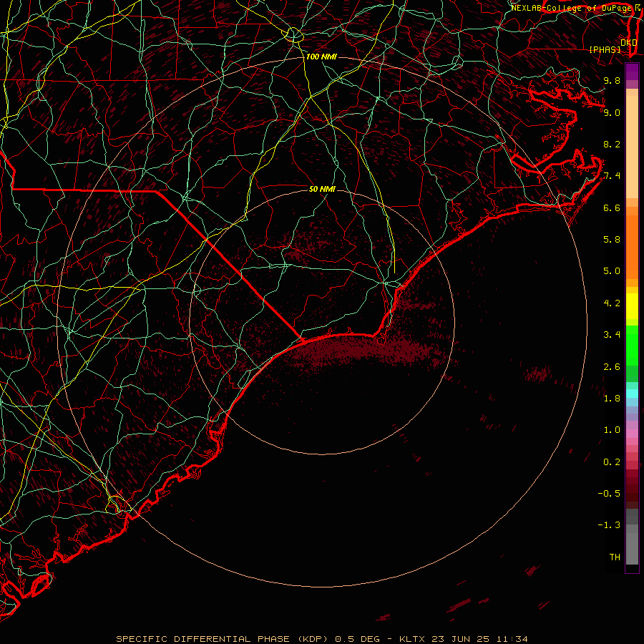Click the 5.0 value on color scale
The height and width of the screenshot is (644, 644).
click(612, 271)
